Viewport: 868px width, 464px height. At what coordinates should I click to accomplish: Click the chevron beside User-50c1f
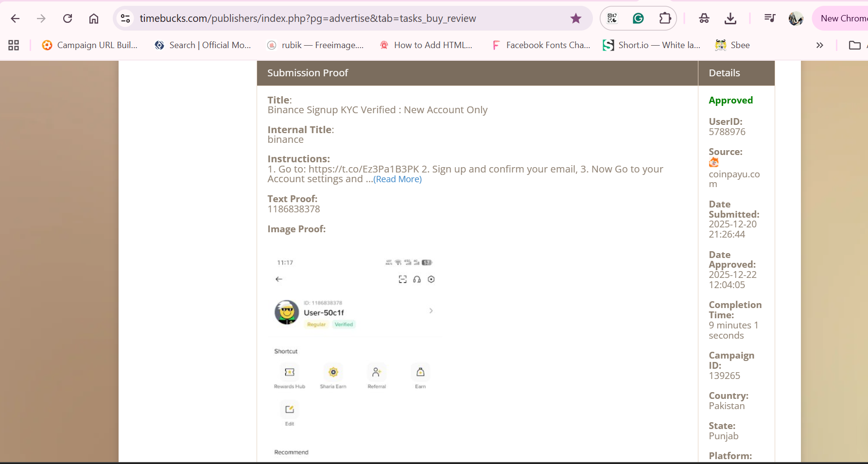click(x=431, y=310)
